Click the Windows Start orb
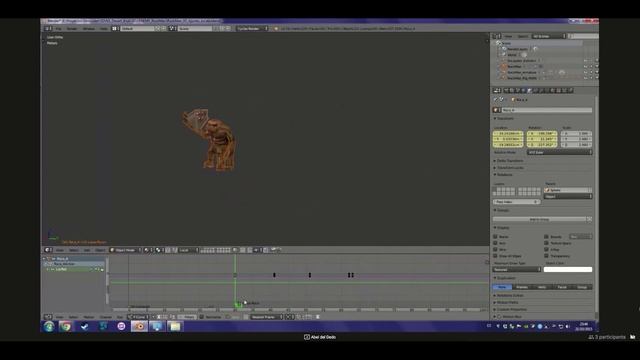This screenshot has height=360, width=640. [x=49, y=326]
